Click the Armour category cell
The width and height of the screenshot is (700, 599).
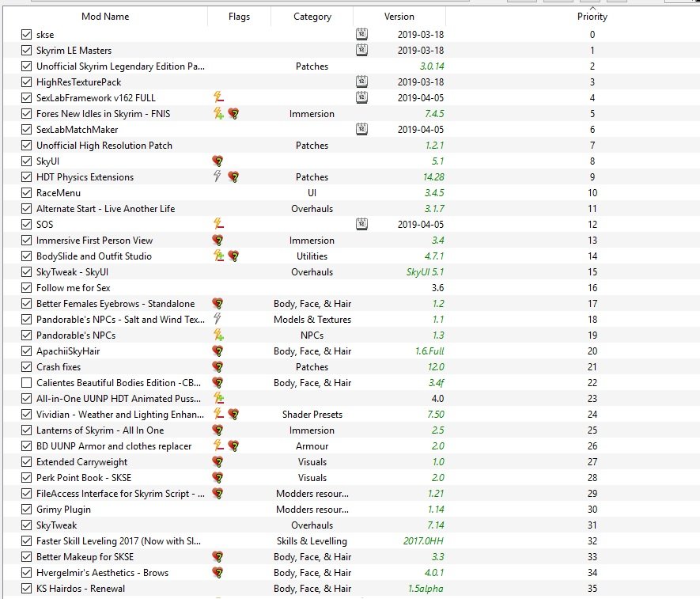[x=312, y=446]
